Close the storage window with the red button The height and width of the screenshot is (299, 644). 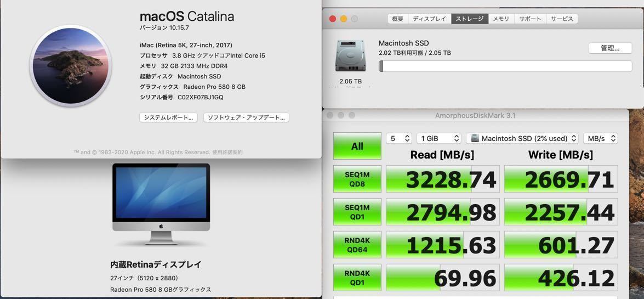pyautogui.click(x=333, y=19)
